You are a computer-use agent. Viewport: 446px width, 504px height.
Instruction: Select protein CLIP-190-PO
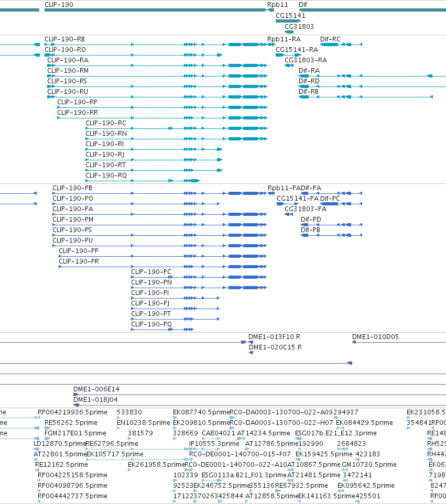tap(136, 204)
